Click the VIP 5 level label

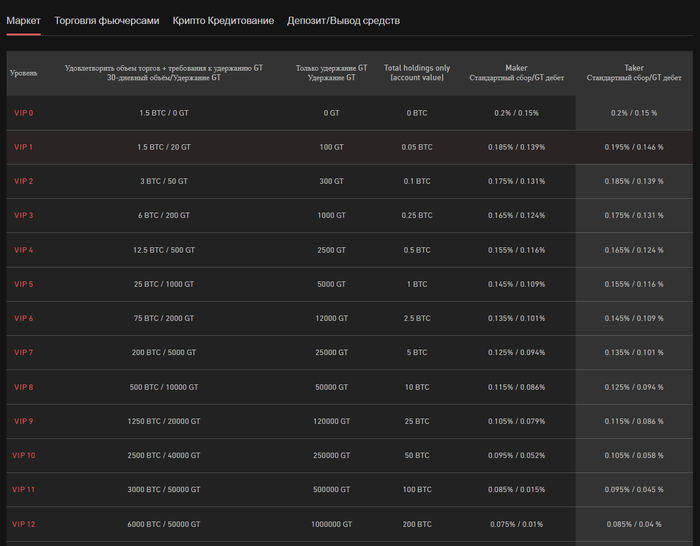coord(23,284)
